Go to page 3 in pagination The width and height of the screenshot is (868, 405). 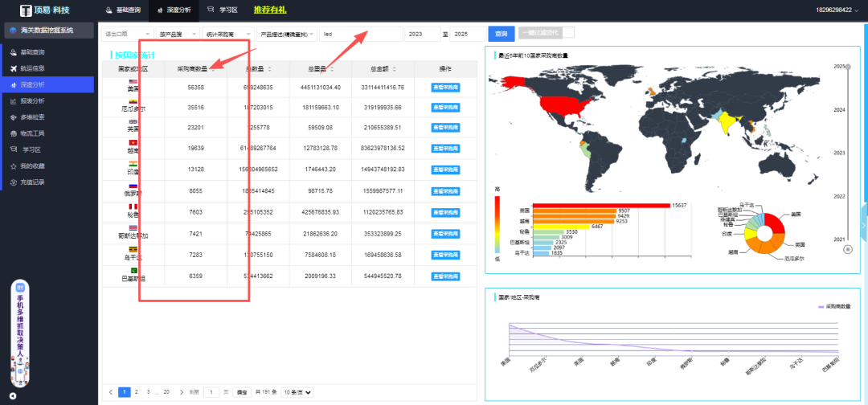(x=148, y=391)
